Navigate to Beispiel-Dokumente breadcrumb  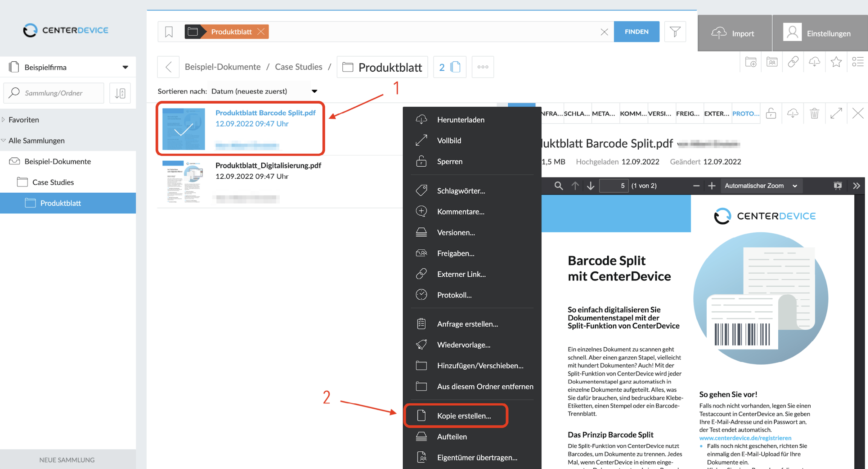click(x=222, y=67)
